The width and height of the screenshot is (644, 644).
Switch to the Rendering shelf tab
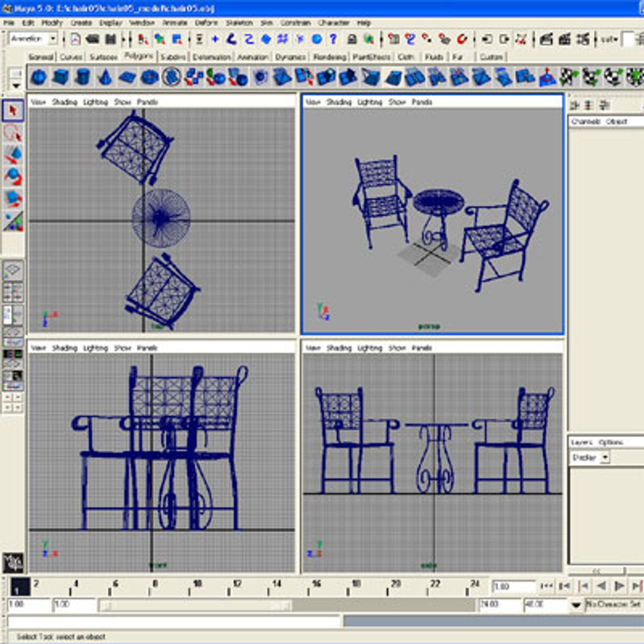[x=329, y=57]
